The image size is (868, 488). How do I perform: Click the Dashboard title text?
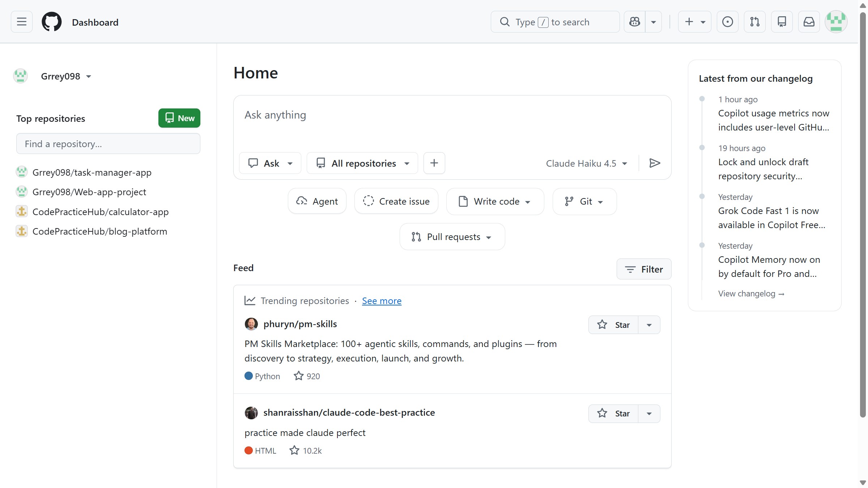coord(95,22)
